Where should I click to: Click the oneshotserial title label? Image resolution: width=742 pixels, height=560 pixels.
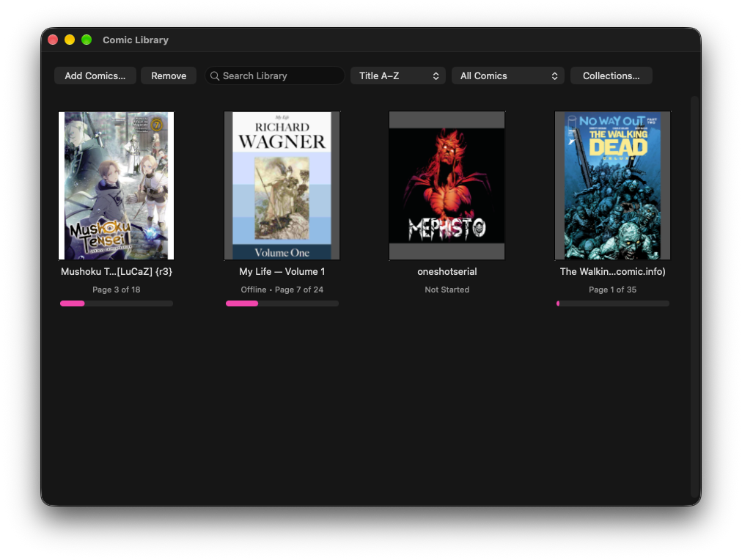[x=447, y=271]
